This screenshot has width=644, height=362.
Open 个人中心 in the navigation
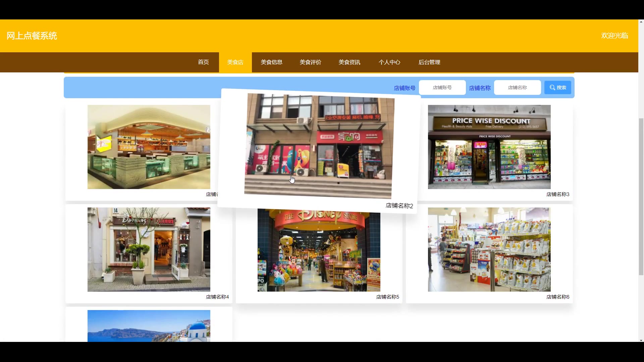389,62
